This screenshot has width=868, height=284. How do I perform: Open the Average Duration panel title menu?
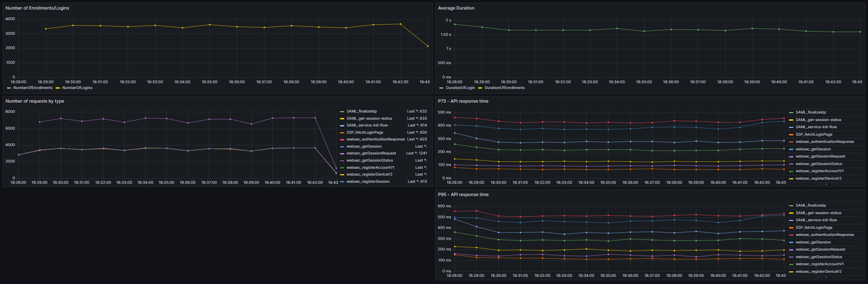coord(456,8)
